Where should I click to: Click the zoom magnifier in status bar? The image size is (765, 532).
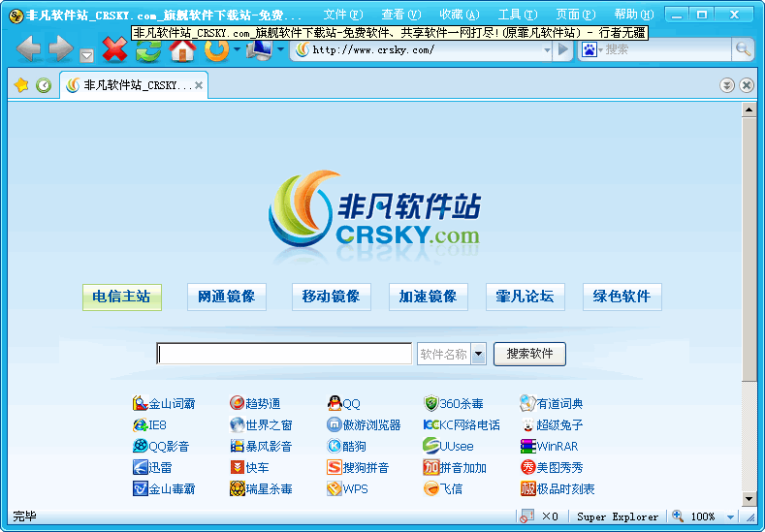coord(678,516)
